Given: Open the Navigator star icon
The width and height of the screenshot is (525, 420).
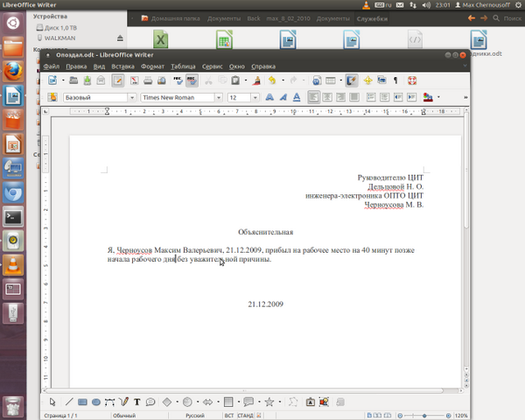Looking at the screenshot, I should click(x=368, y=80).
